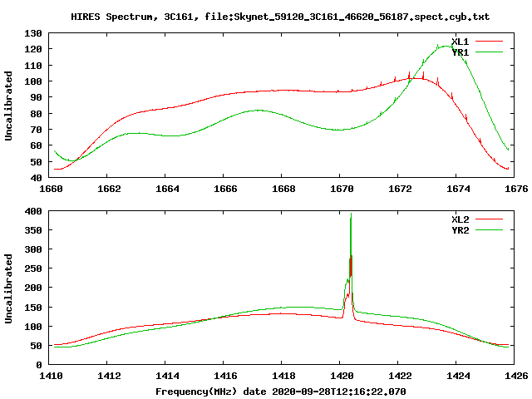Click the 80 y-axis tick label

37,114
